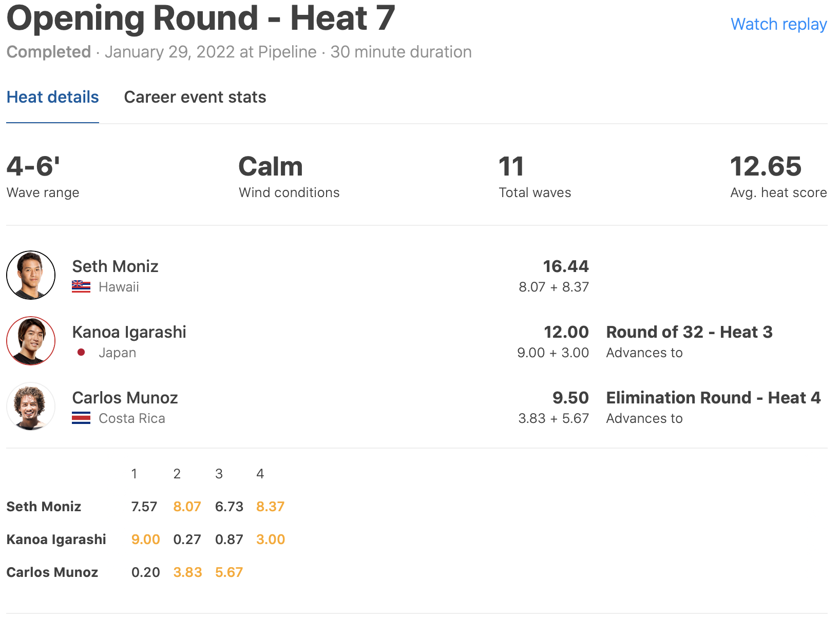Click Seth Moniz's 8.37 wave score

click(270, 507)
